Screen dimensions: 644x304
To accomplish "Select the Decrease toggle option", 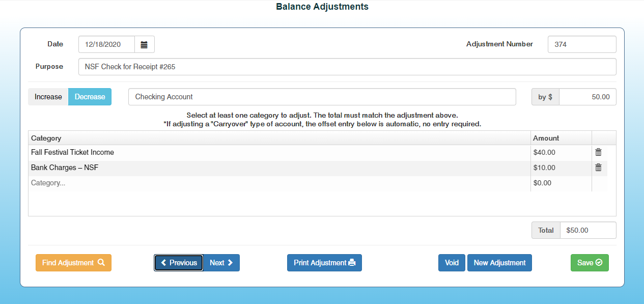I will pos(90,97).
